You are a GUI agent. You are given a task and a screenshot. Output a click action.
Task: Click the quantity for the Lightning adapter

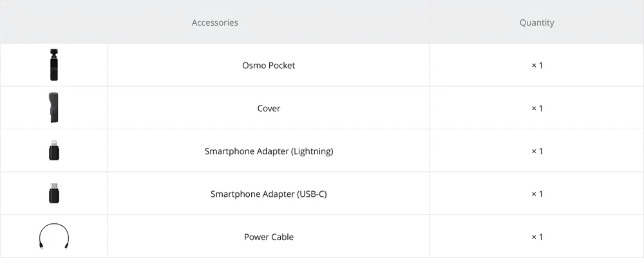point(536,152)
